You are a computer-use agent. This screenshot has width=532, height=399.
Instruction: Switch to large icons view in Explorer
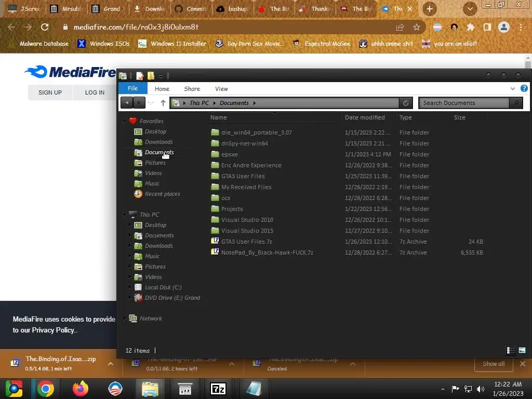[x=522, y=350]
